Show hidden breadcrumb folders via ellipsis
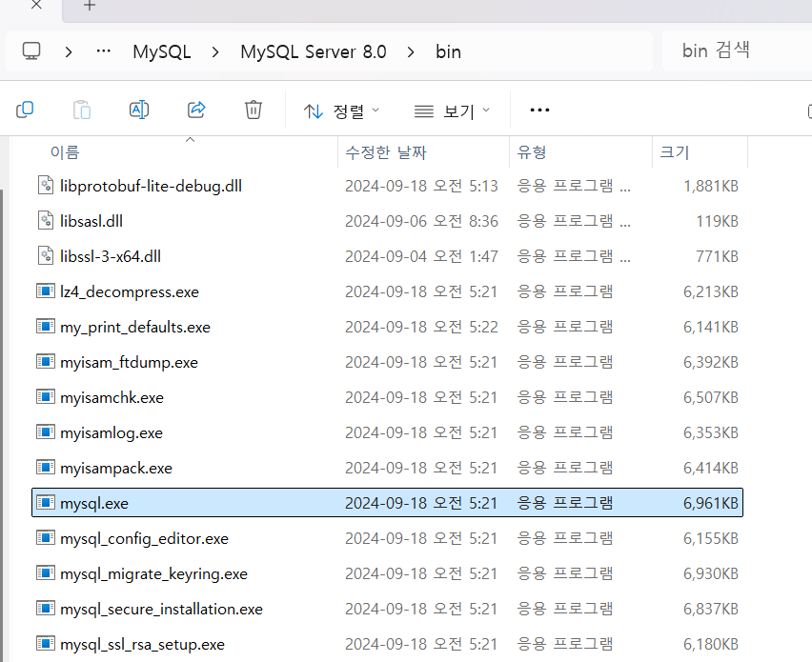 tap(104, 51)
